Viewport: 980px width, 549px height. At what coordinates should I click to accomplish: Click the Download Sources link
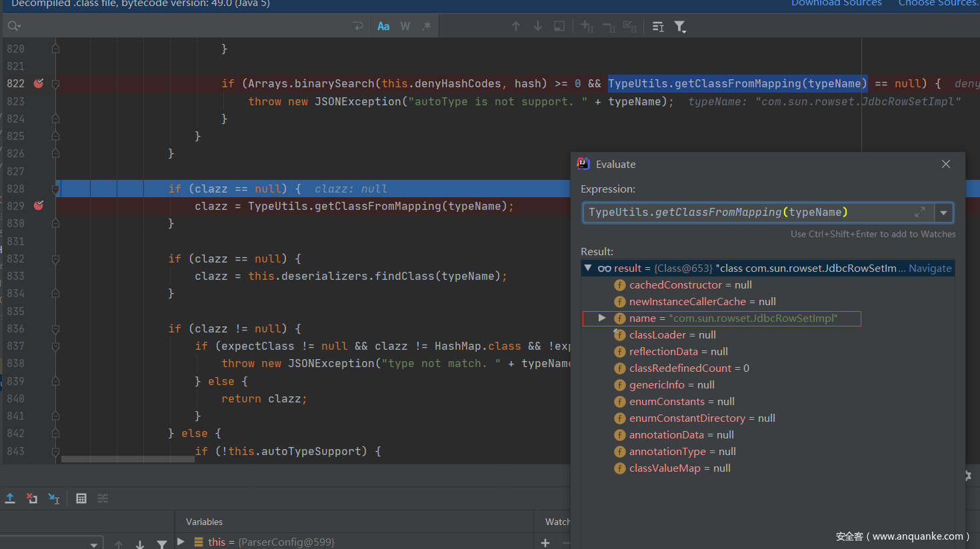pos(836,3)
